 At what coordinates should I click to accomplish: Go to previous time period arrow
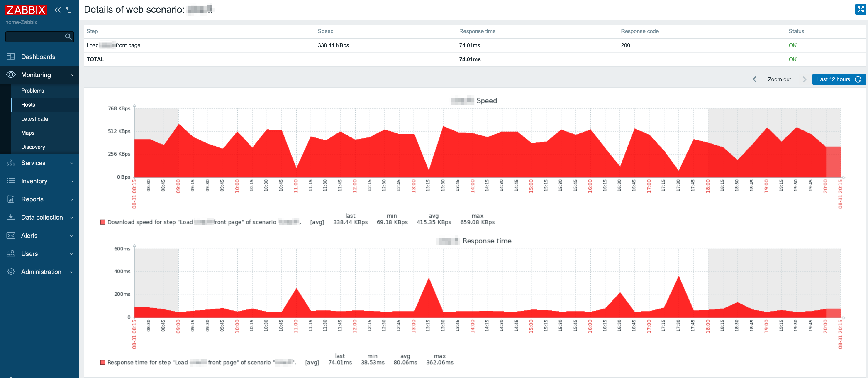click(x=754, y=79)
